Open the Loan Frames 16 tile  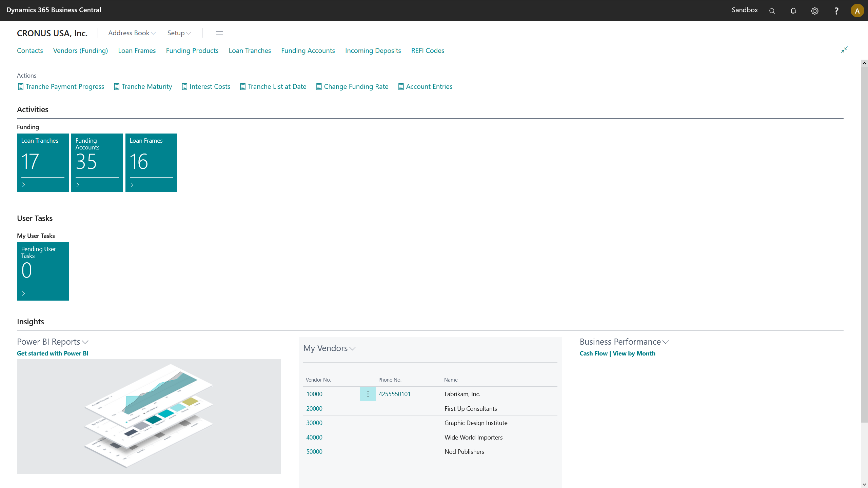coord(151,163)
